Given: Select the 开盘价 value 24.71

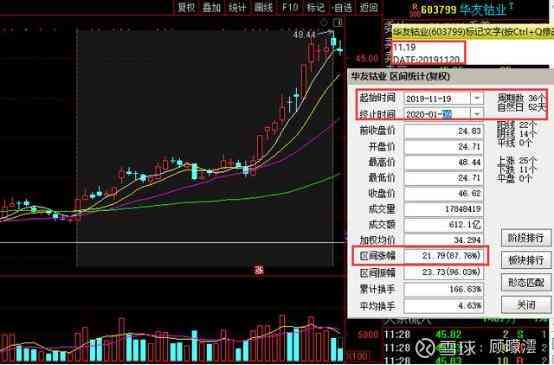Looking at the screenshot, I should tap(443, 146).
